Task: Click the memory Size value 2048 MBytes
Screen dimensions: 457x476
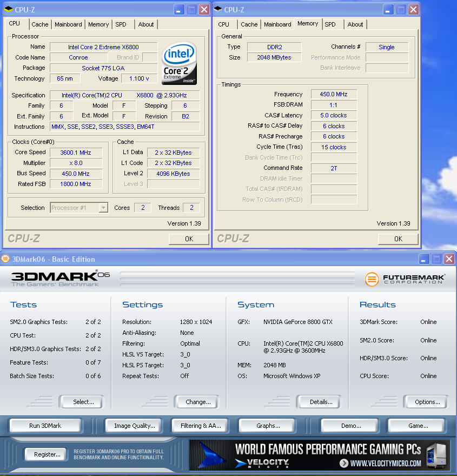Action: click(274, 57)
